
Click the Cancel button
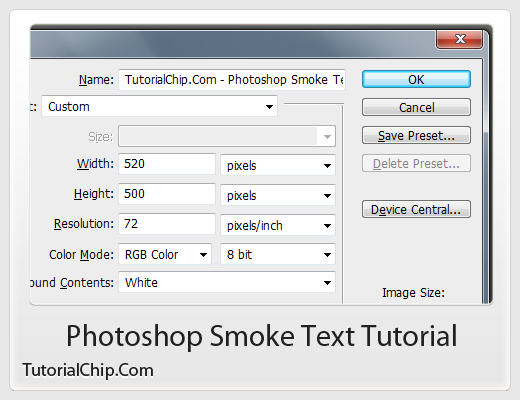416,107
